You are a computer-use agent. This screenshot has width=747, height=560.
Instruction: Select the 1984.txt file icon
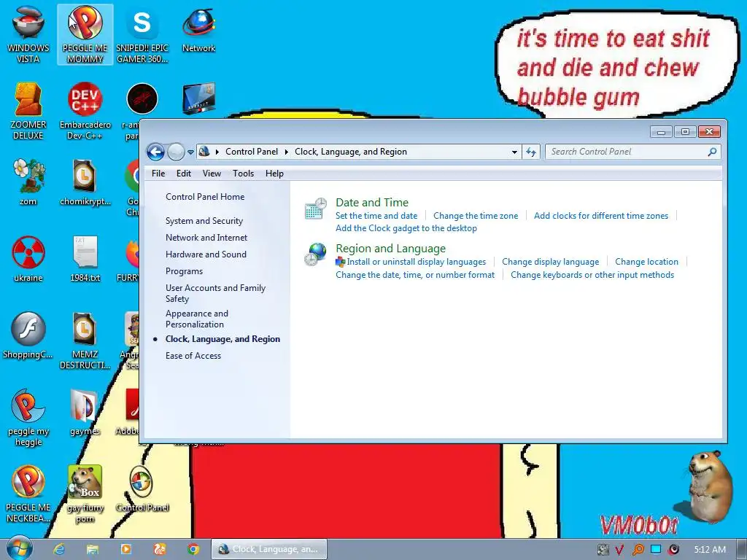point(85,259)
